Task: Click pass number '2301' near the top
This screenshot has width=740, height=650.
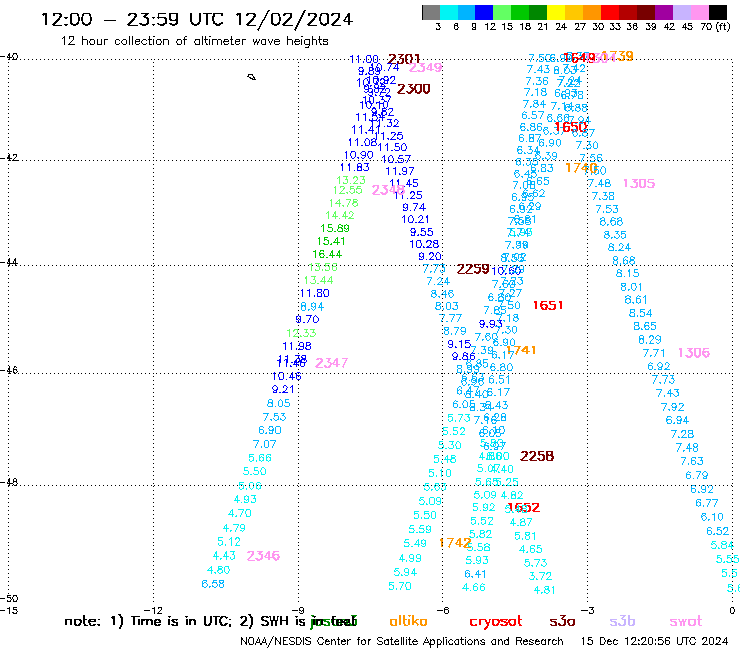Action: pyautogui.click(x=404, y=59)
